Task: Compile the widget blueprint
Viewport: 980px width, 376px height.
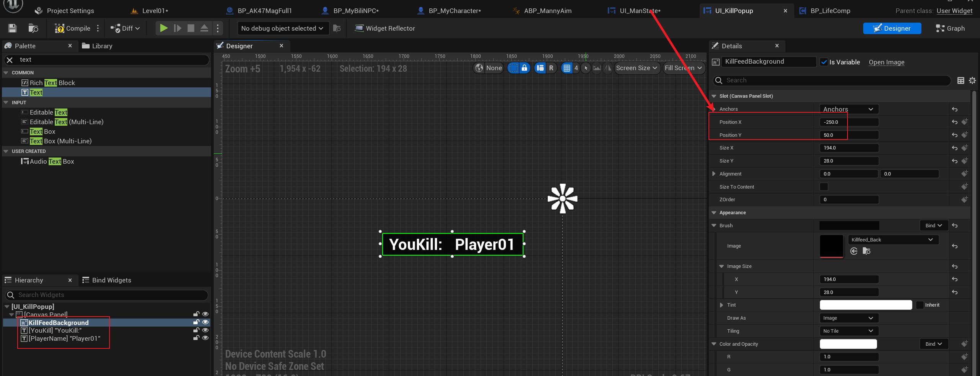Action: click(x=73, y=28)
